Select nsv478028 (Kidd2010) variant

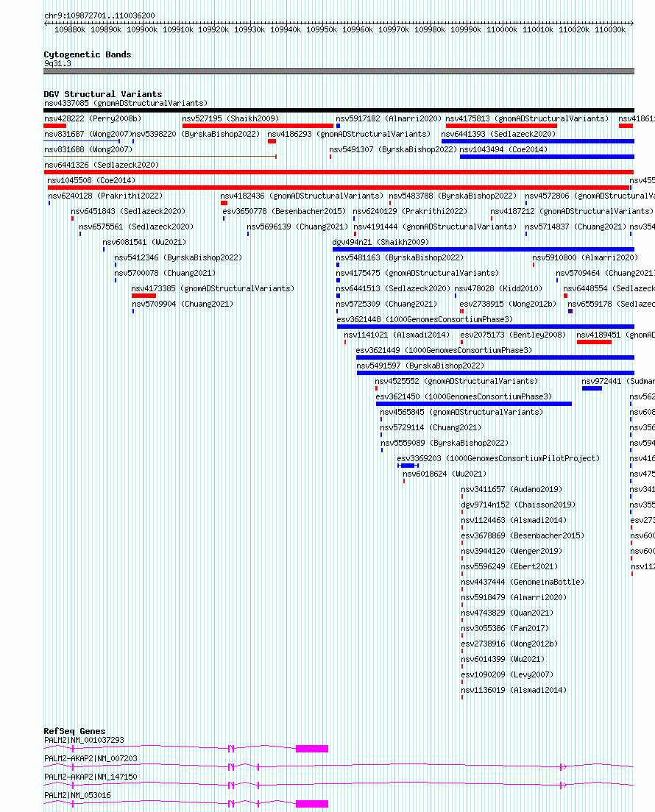498,289
